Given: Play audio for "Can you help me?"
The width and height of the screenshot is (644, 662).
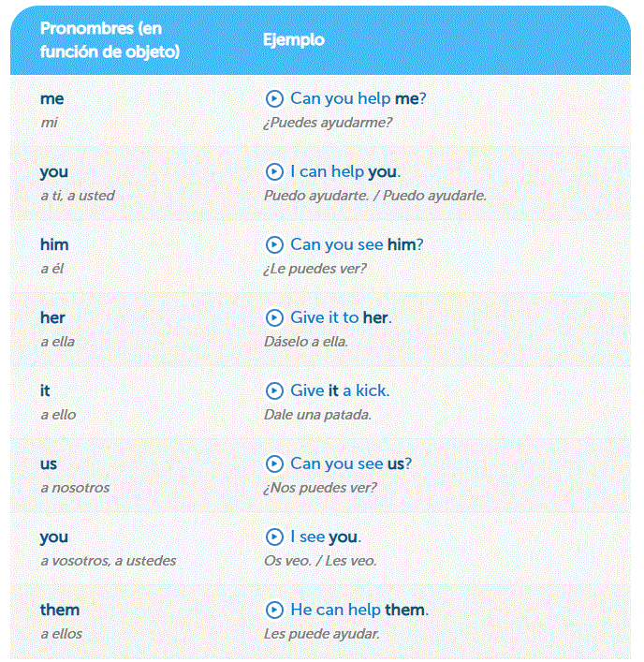Looking at the screenshot, I should click(274, 98).
